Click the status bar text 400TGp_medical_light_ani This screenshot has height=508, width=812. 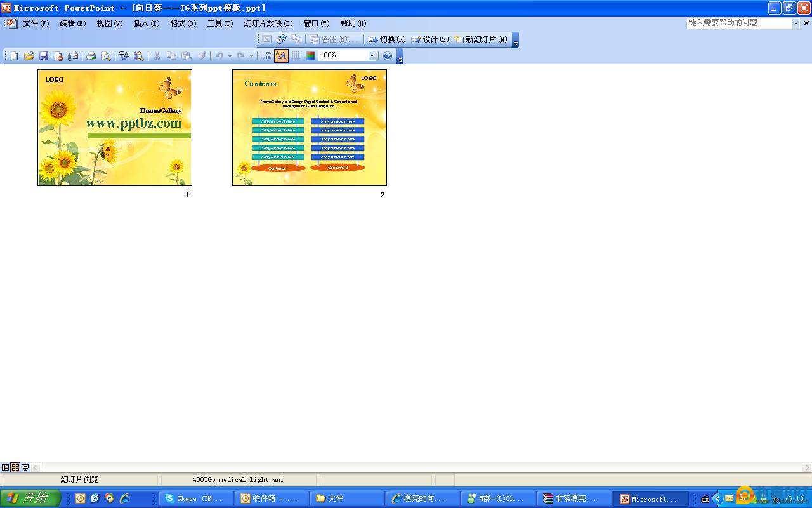click(x=238, y=480)
